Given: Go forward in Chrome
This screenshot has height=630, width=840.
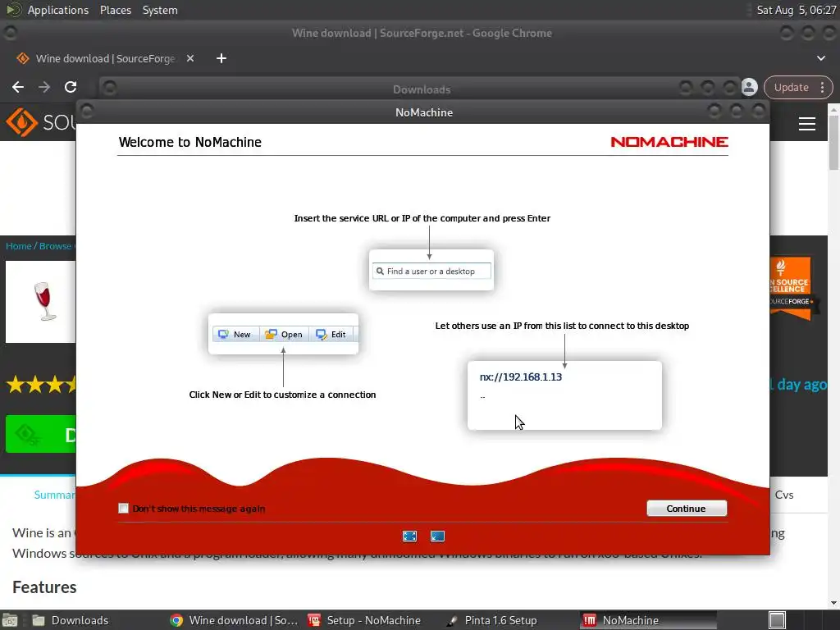Looking at the screenshot, I should [44, 87].
